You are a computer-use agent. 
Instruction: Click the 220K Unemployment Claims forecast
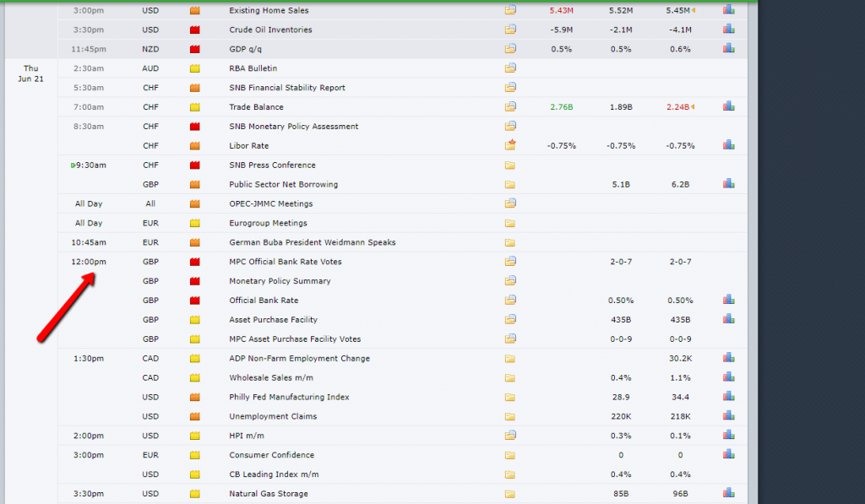click(x=621, y=416)
